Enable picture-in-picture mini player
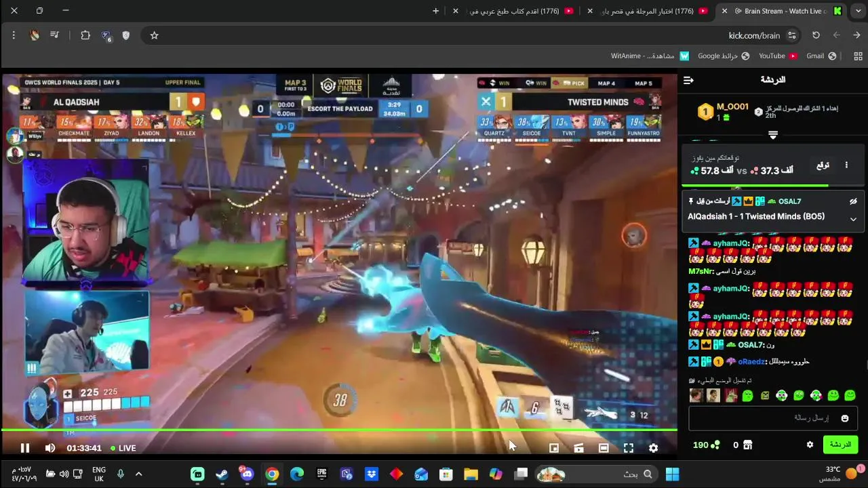868x488 pixels. (x=554, y=448)
